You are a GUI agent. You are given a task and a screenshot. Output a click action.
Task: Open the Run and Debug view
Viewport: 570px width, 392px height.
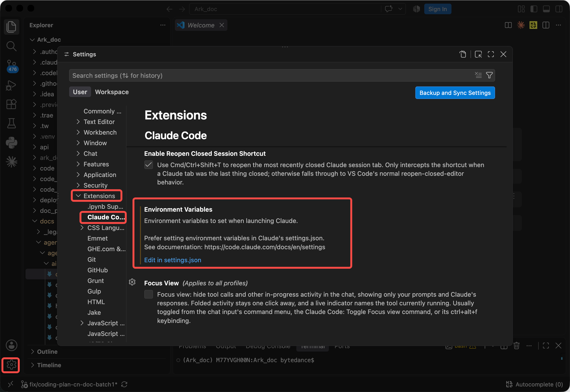(11, 85)
